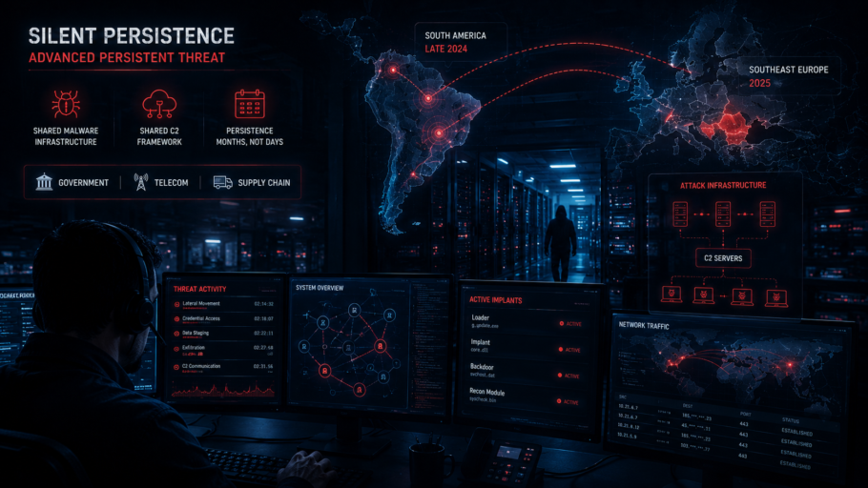
Task: Click the C2 SERVERS box
Action: point(723,258)
